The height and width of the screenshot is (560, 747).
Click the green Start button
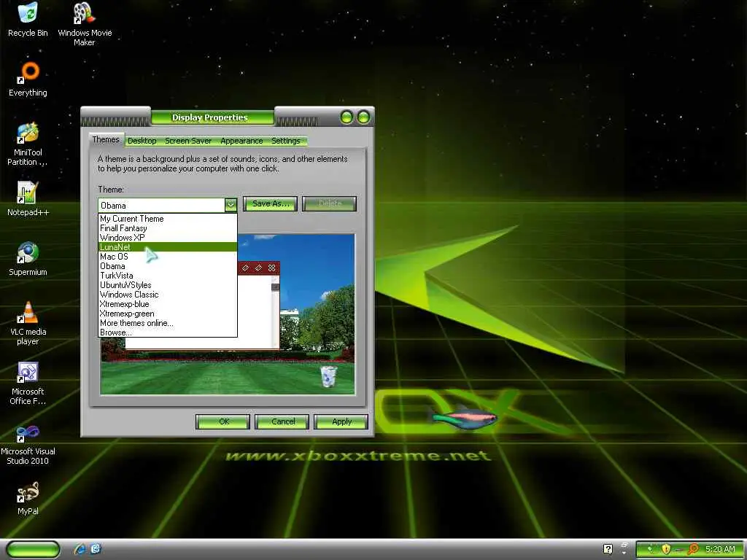tap(33, 549)
